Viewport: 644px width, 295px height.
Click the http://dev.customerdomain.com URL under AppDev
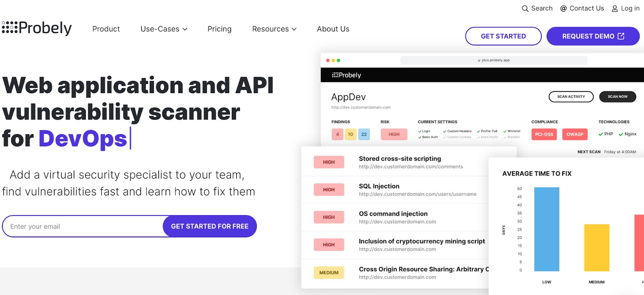(361, 108)
